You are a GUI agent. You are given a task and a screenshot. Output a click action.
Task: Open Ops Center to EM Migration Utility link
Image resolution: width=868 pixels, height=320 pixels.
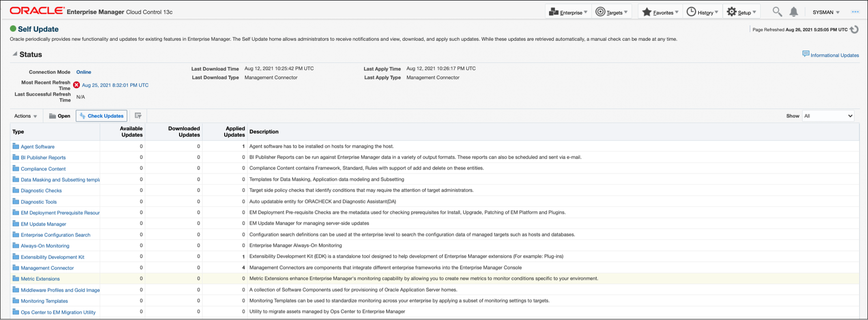(x=58, y=312)
